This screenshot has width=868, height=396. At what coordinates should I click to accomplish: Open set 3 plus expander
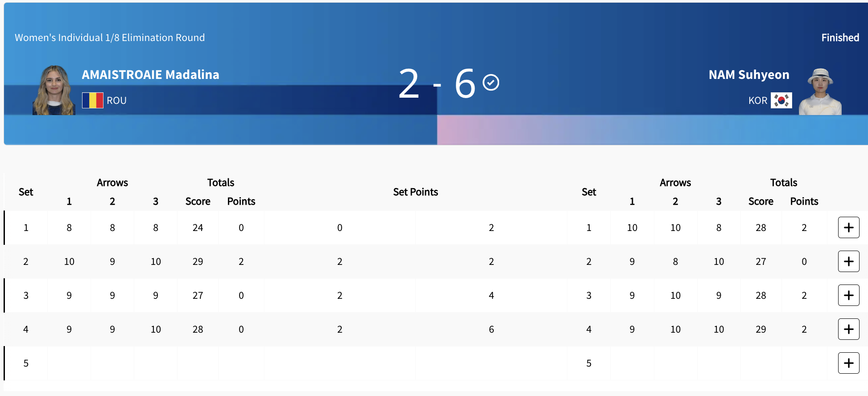(x=848, y=295)
